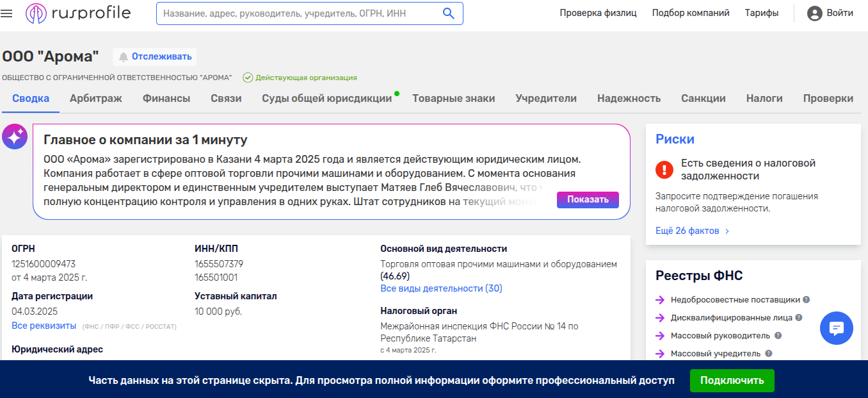Switch to the Финансы tab
The image size is (868, 398).
(166, 98)
